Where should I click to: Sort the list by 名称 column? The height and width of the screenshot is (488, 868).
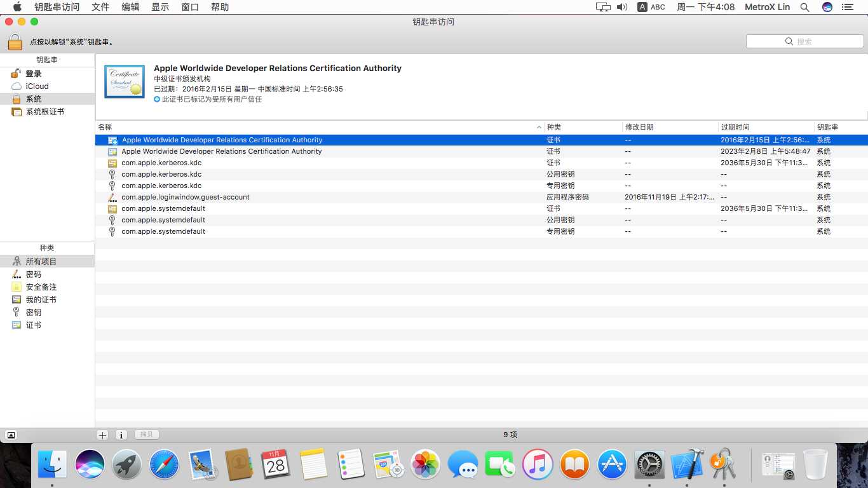click(x=320, y=127)
